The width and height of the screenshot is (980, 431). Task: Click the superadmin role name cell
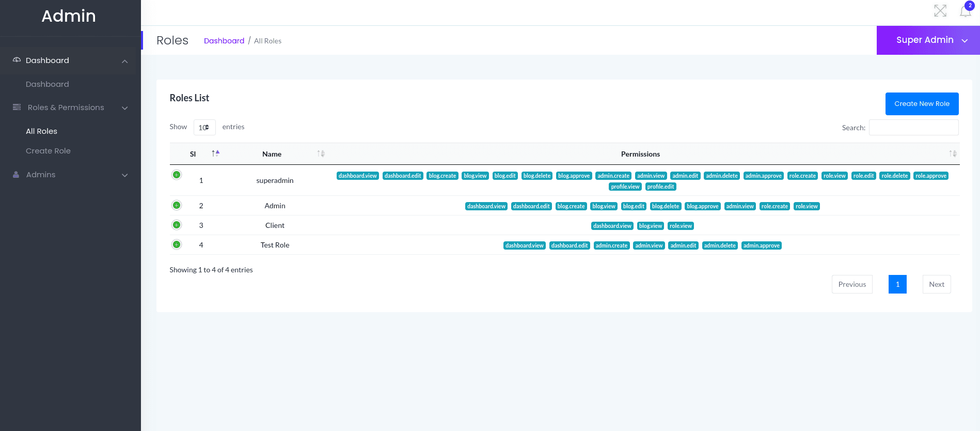point(275,180)
